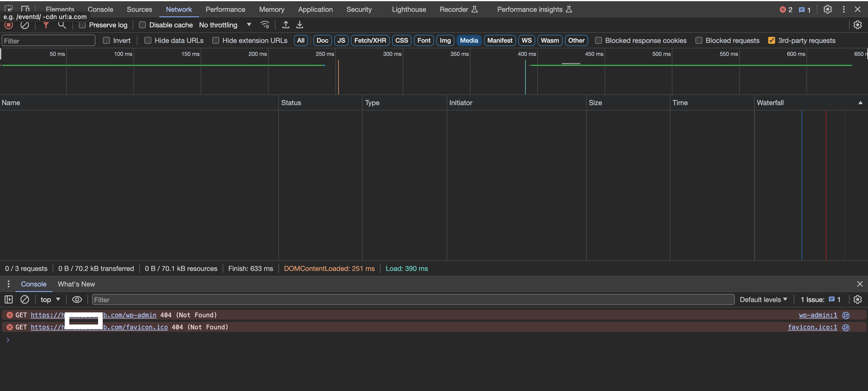Click the import HAR upload icon
Screen dimensions: 868x391
click(x=285, y=25)
